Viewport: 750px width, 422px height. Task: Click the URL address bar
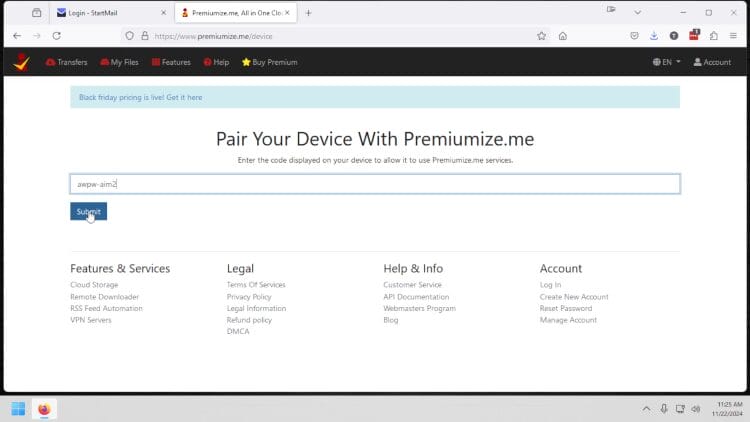click(x=335, y=36)
